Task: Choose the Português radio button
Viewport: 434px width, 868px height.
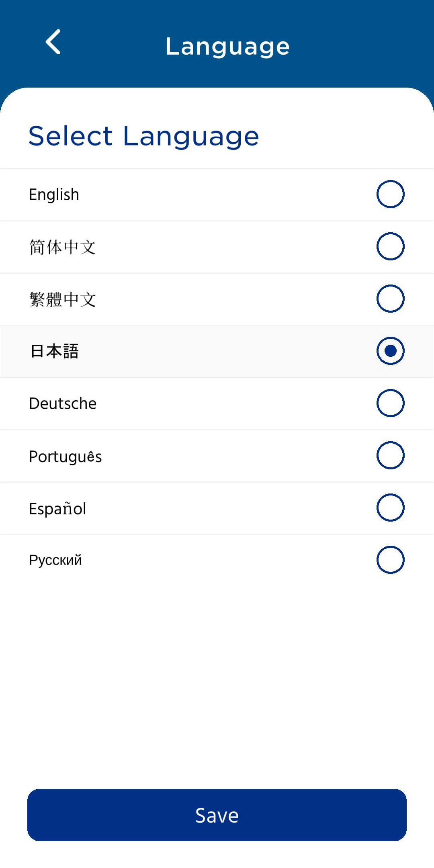Action: tap(390, 455)
